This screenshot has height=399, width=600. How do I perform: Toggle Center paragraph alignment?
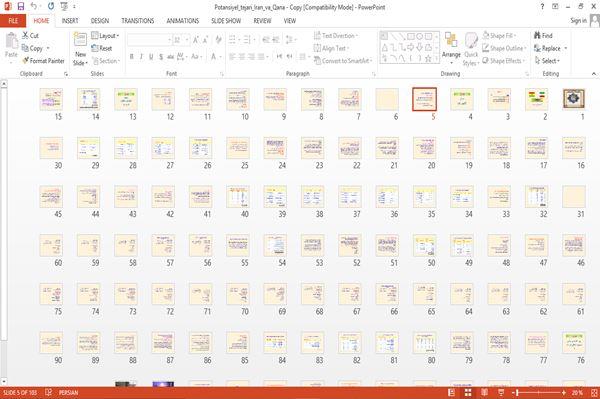pyautogui.click(x=242, y=57)
